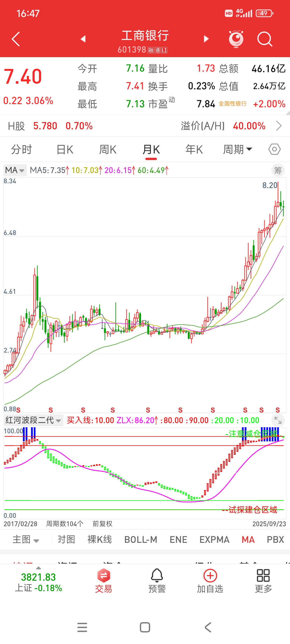Tap 试探建仓区域 signal label
Viewport: 290px width, 644px height.
253,510
